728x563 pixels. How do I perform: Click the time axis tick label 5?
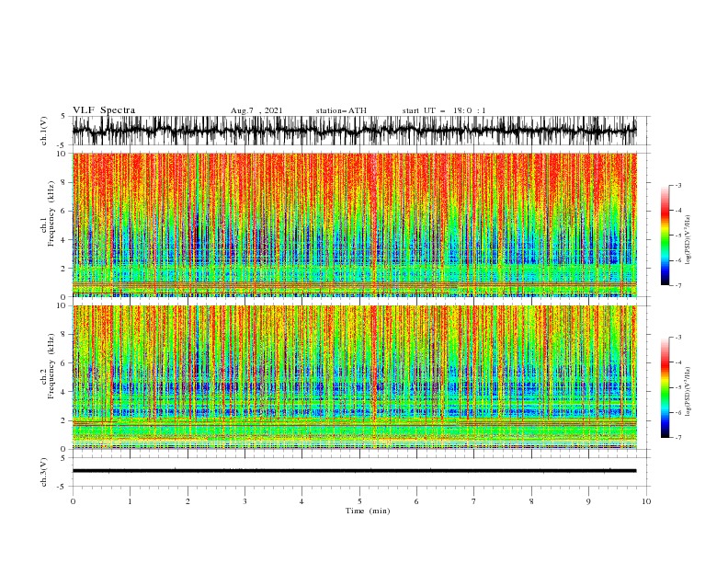(x=359, y=501)
